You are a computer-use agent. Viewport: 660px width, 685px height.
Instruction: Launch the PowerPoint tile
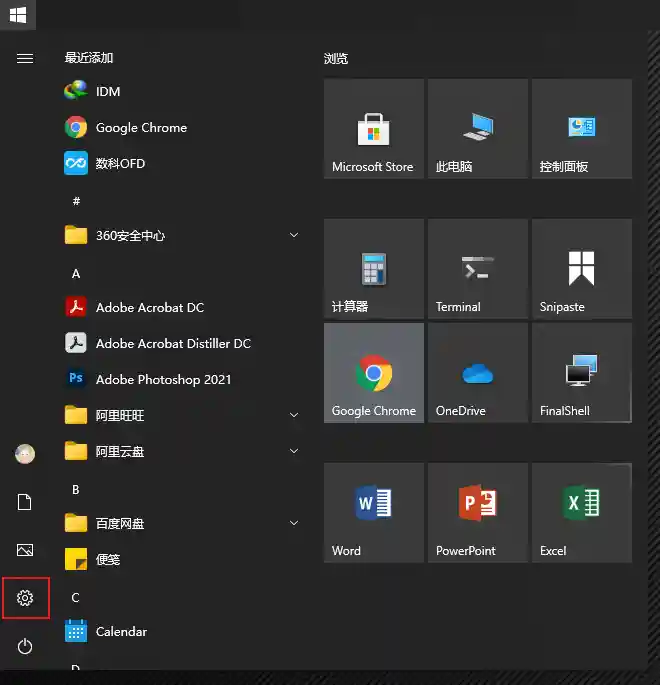point(478,513)
